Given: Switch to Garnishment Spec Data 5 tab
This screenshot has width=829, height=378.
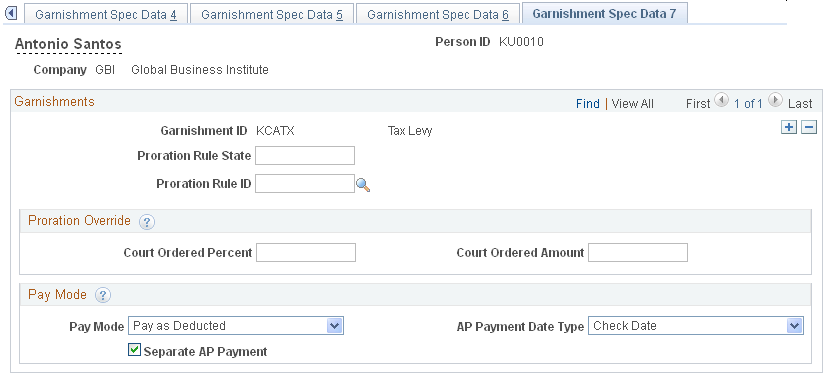Looking at the screenshot, I should (272, 14).
